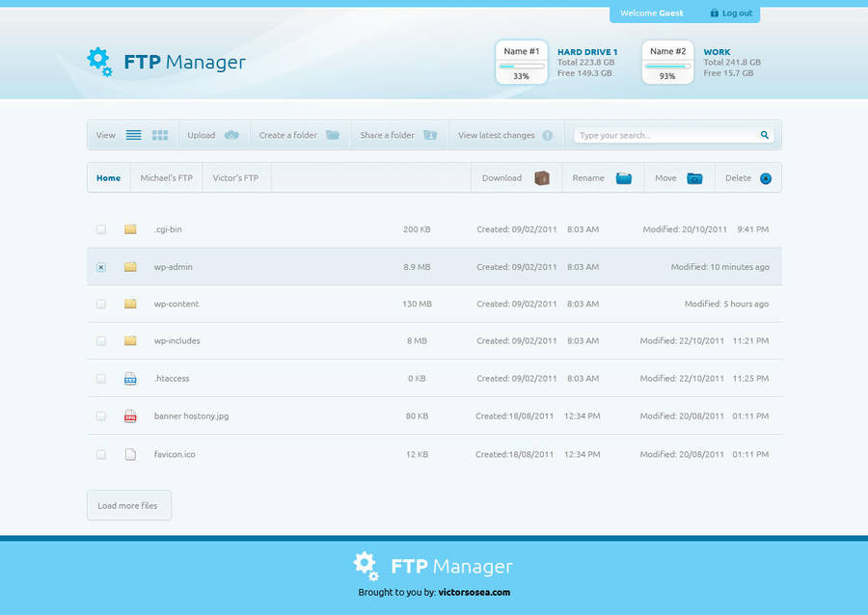Click the Move button label
This screenshot has height=615, width=868.
point(665,178)
